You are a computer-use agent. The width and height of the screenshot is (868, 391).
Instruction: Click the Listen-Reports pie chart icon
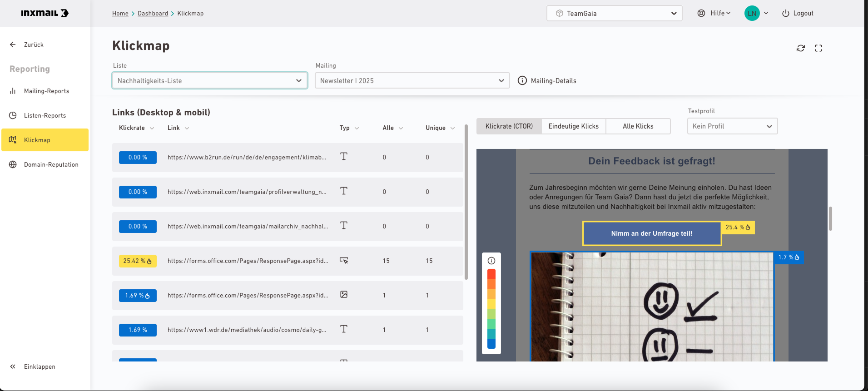[13, 115]
